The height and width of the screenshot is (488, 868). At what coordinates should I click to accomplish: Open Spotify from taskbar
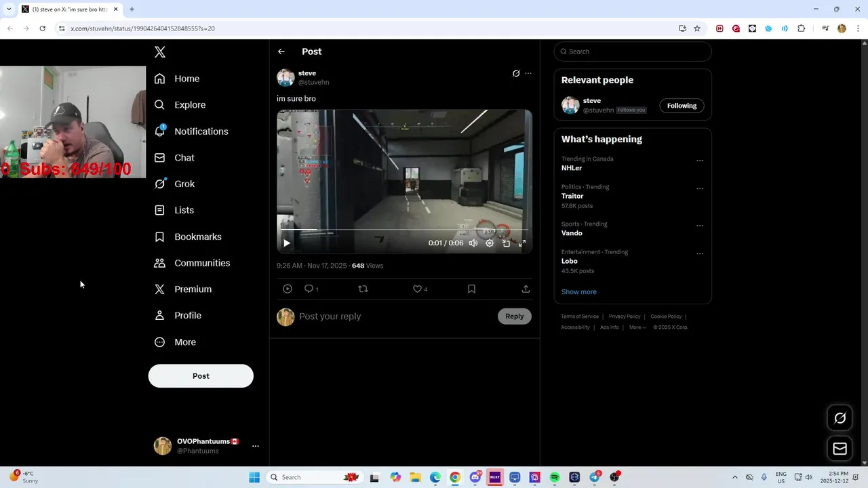click(555, 477)
